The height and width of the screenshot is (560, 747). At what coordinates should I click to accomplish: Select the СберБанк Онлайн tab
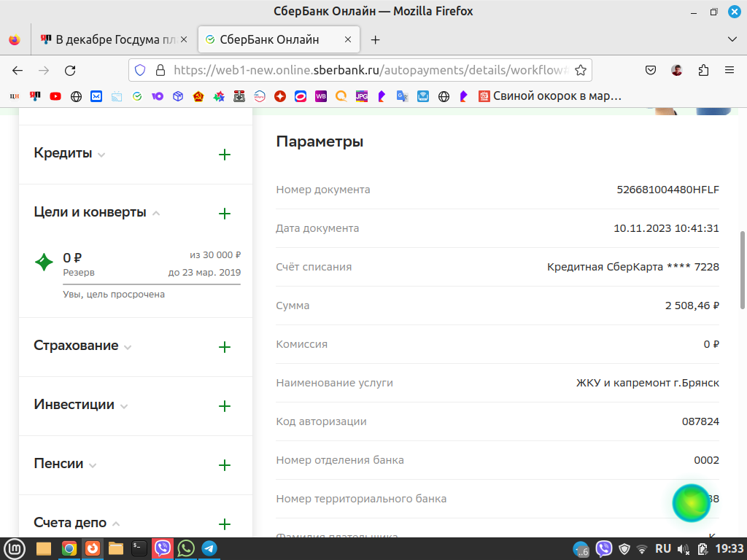tap(279, 39)
